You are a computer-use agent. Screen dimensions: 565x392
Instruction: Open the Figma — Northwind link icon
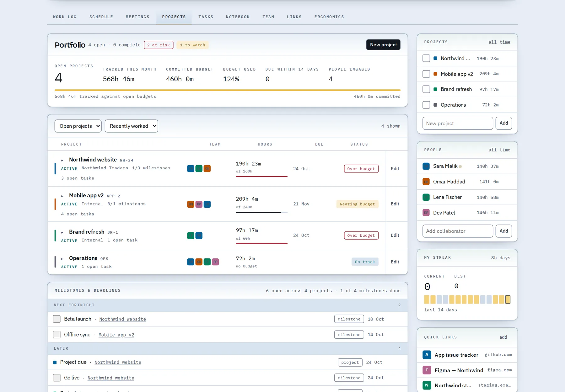tap(427, 370)
